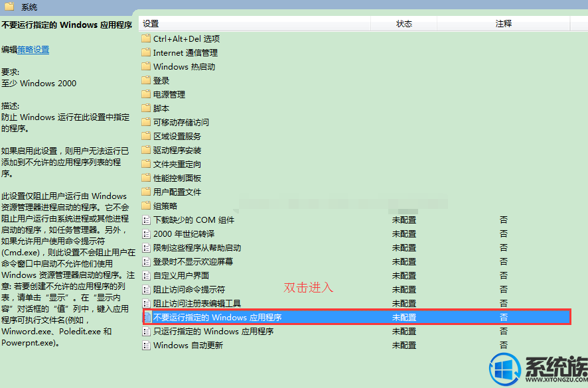Click 未配置 status of 2000 年世纪转译
The image size is (588, 388).
404,233
